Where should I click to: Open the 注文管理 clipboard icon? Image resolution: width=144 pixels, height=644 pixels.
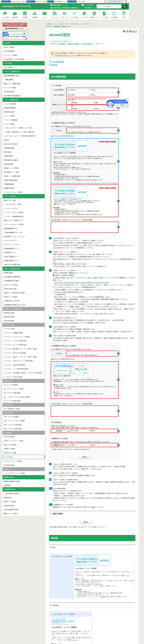coord(25,15)
